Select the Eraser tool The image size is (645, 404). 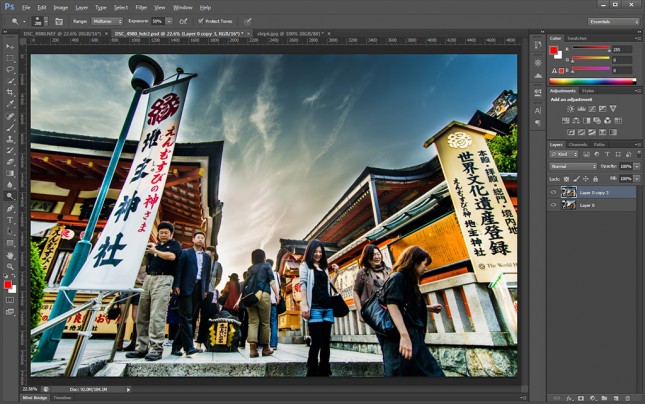(10, 162)
